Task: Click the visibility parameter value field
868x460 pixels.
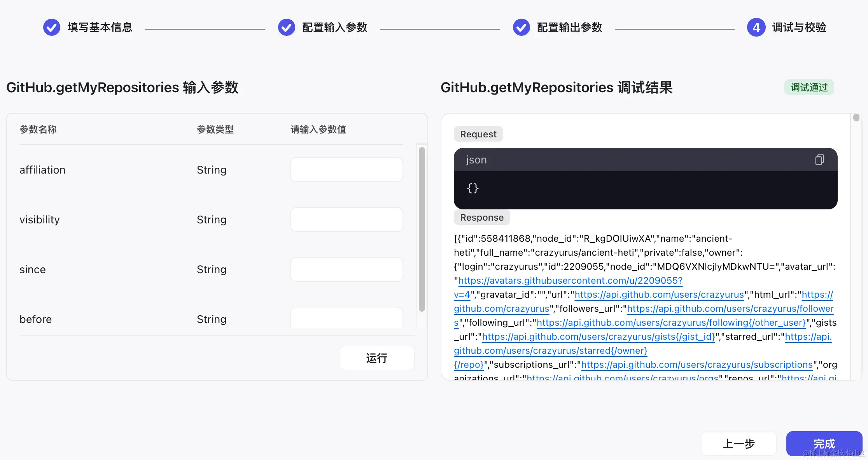Action: [x=346, y=219]
